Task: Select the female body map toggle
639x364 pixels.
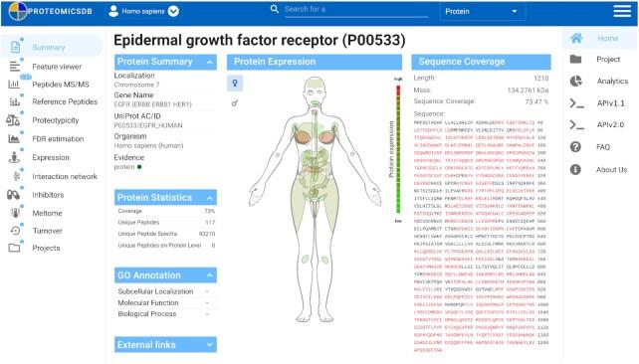Action: [x=235, y=84]
